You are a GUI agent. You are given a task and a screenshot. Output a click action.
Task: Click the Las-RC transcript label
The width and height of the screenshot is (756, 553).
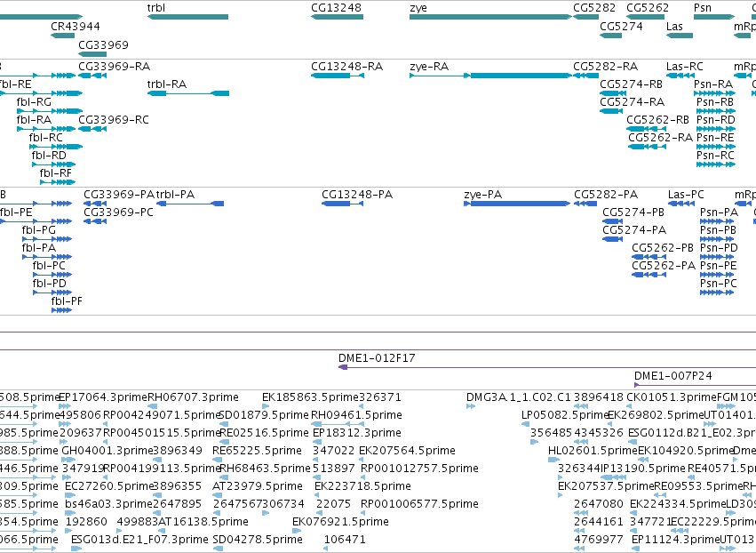point(685,66)
